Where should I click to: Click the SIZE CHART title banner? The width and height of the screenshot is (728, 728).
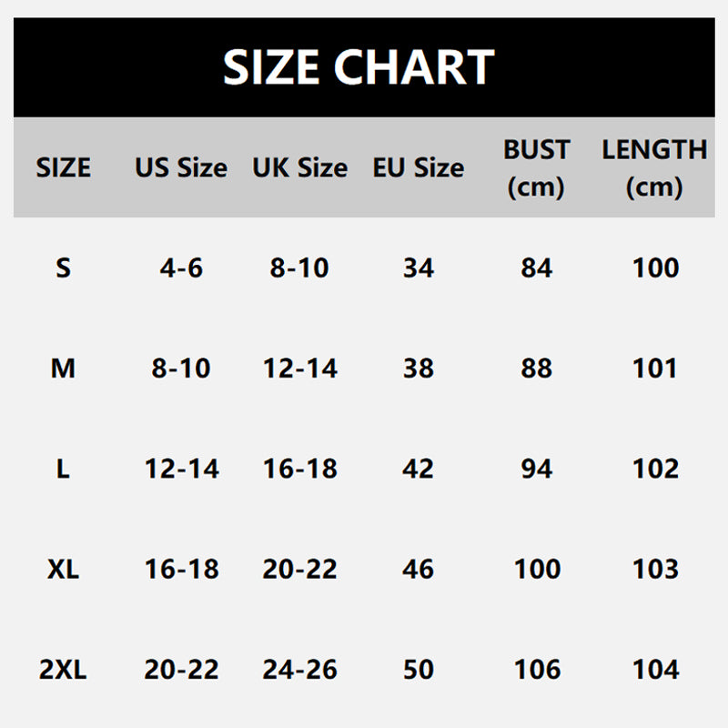359,67
